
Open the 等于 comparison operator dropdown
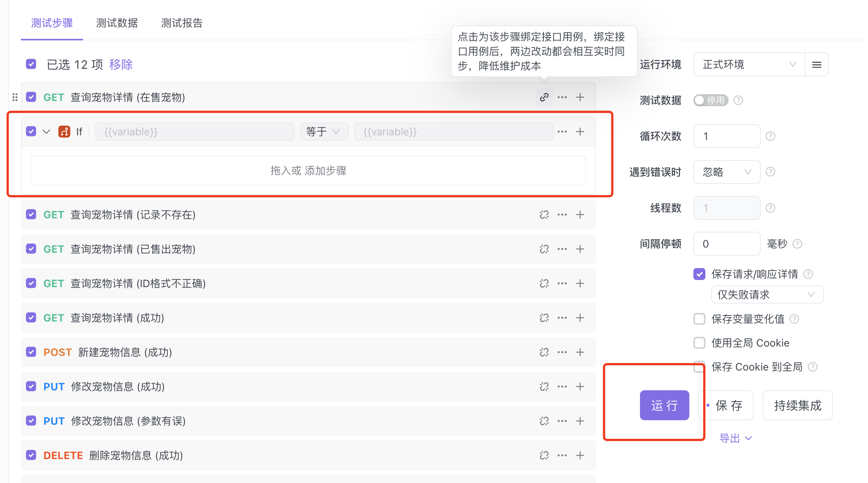pyautogui.click(x=324, y=132)
